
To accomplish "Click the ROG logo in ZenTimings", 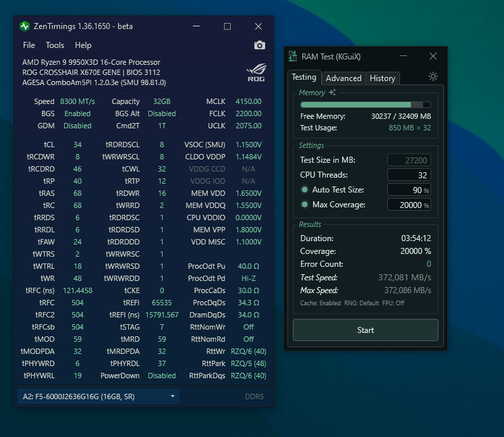I will tap(256, 72).
